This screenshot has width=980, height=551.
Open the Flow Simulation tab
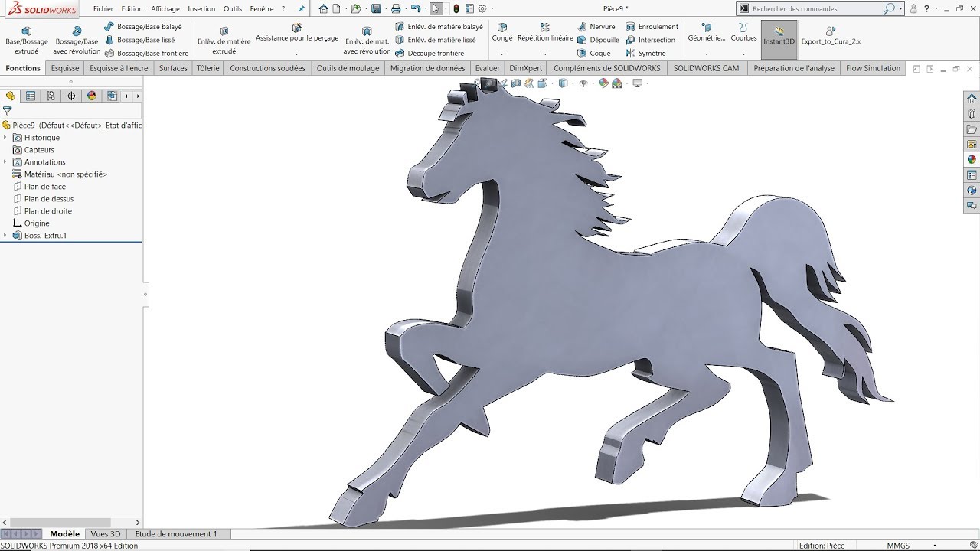873,68
